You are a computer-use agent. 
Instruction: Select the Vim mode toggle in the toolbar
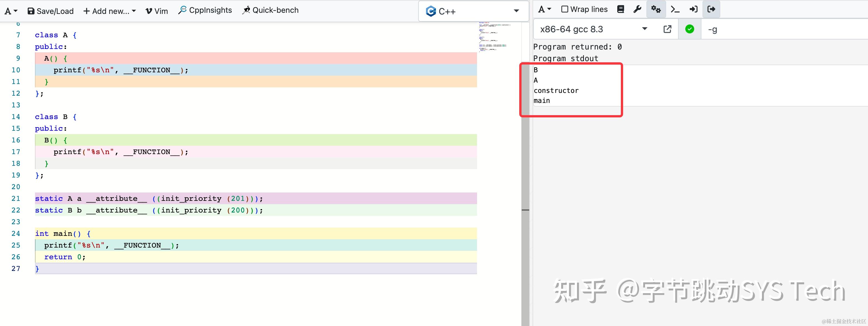pos(156,11)
